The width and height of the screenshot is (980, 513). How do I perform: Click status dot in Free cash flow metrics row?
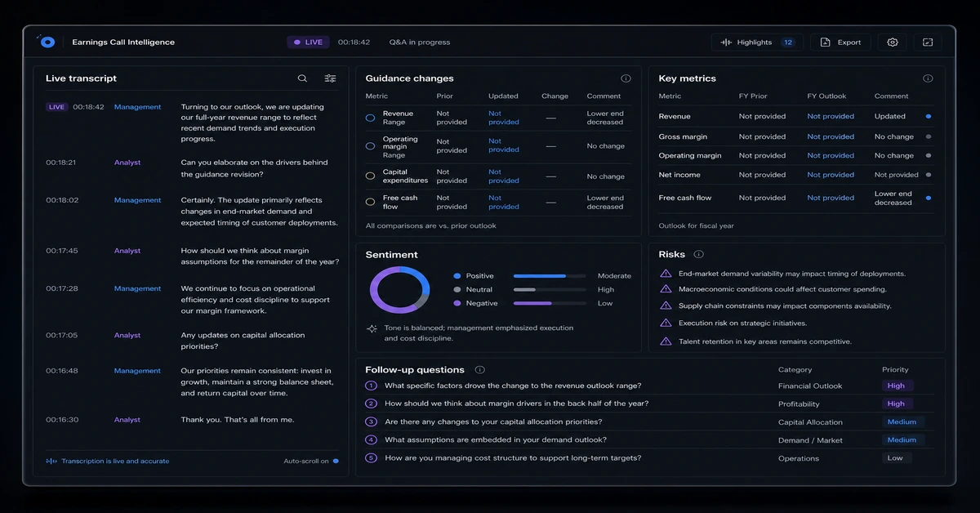[929, 198]
